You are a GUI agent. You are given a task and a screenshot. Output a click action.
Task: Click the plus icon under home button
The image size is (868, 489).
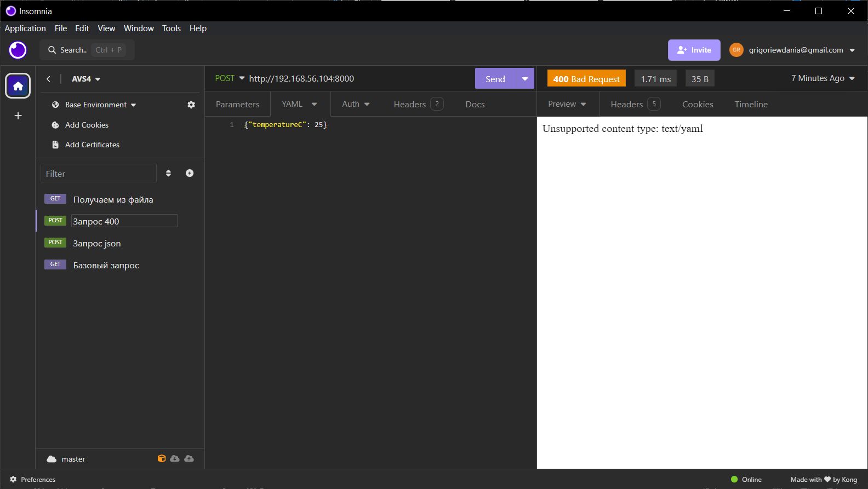(x=18, y=116)
